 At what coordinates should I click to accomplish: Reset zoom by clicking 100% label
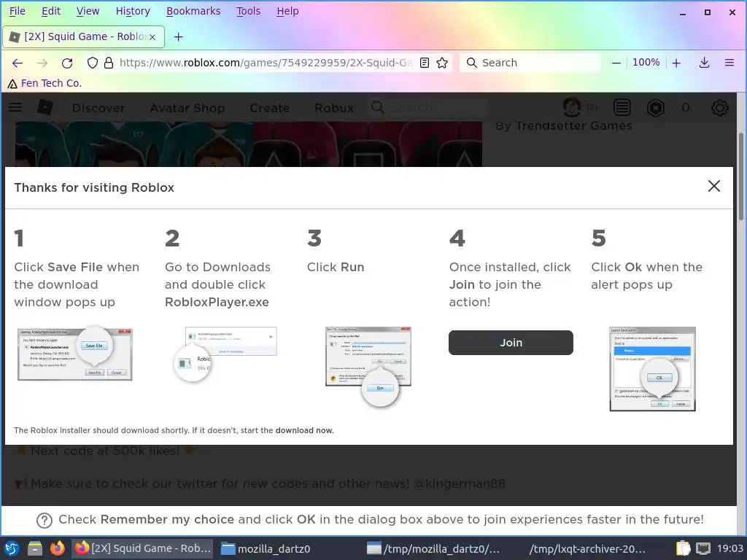point(646,63)
